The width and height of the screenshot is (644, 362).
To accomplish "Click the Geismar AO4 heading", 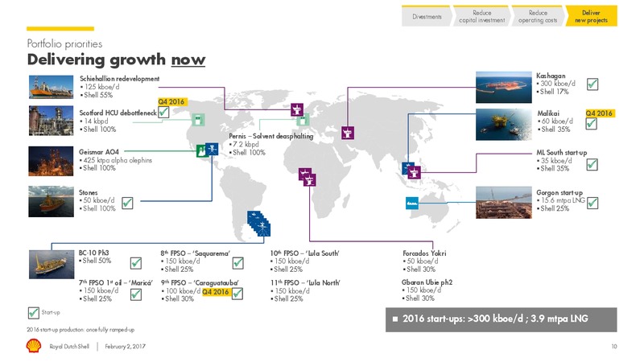I will pos(99,151).
